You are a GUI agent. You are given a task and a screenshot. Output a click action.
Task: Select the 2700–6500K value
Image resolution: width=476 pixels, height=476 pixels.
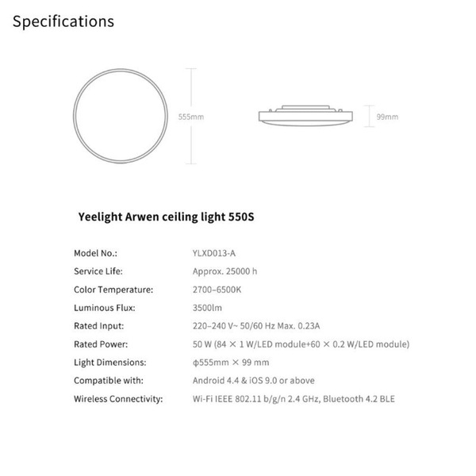[x=217, y=290]
